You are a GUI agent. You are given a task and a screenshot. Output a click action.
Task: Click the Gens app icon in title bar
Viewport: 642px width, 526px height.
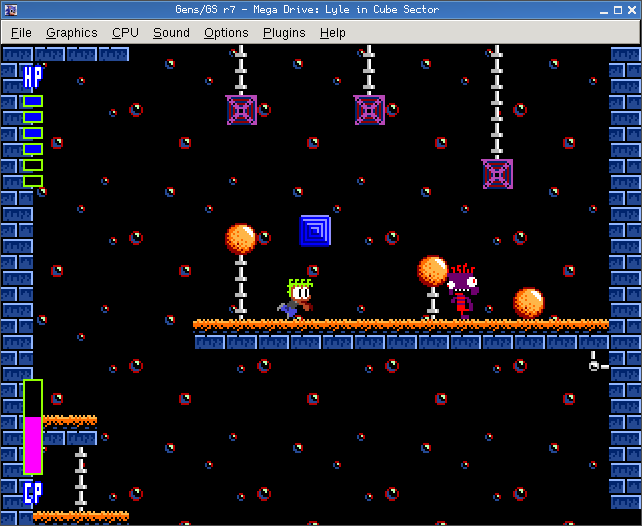coord(11,10)
